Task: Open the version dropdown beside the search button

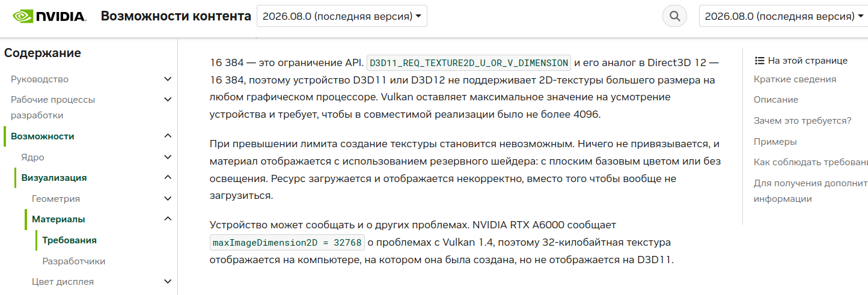Action: tap(783, 16)
